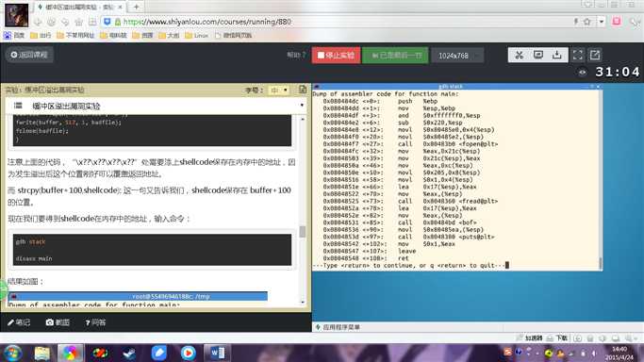Click the Steam taskbar icon

129,353
